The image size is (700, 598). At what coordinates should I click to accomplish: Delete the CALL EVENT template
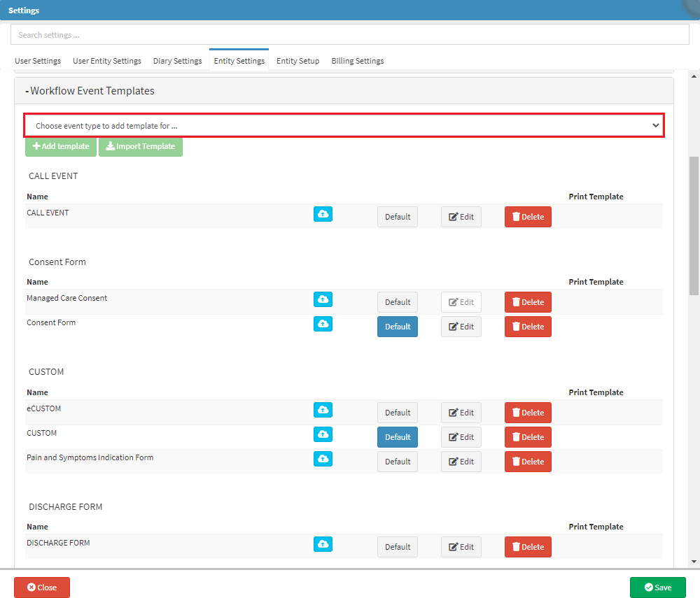click(528, 217)
